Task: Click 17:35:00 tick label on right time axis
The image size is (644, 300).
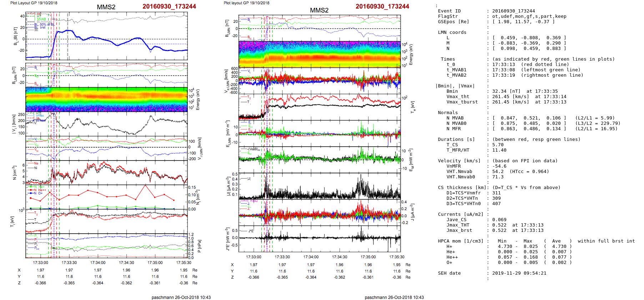Action: (x=368, y=257)
